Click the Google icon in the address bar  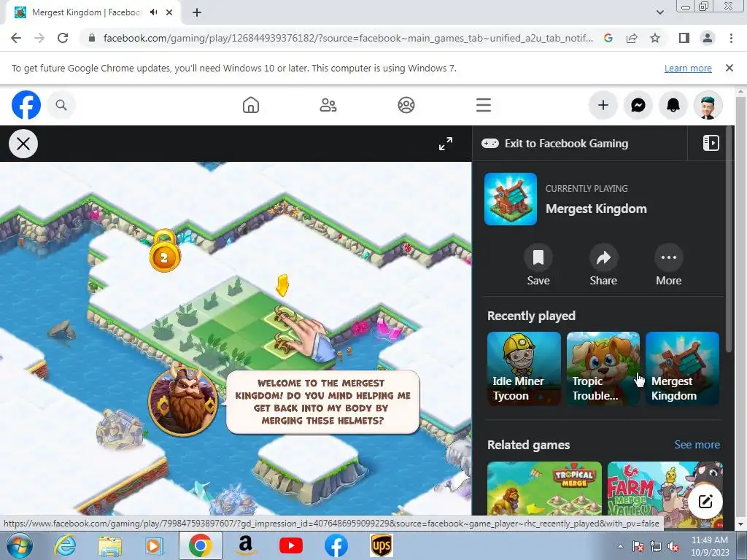[x=608, y=38]
